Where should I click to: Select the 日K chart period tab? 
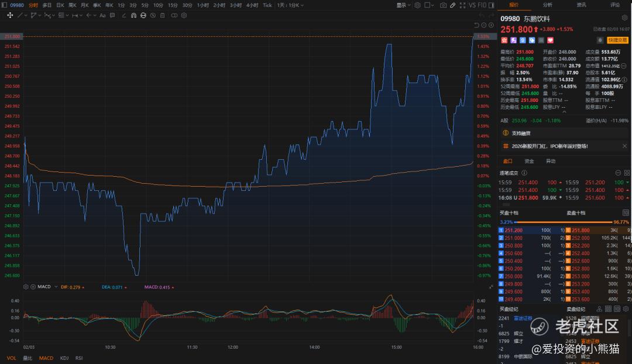pyautogui.click(x=60, y=5)
